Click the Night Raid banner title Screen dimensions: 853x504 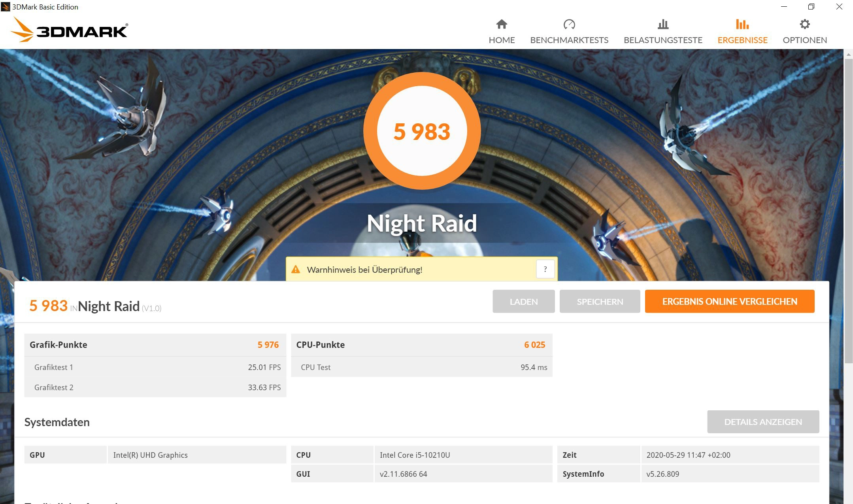(x=422, y=223)
